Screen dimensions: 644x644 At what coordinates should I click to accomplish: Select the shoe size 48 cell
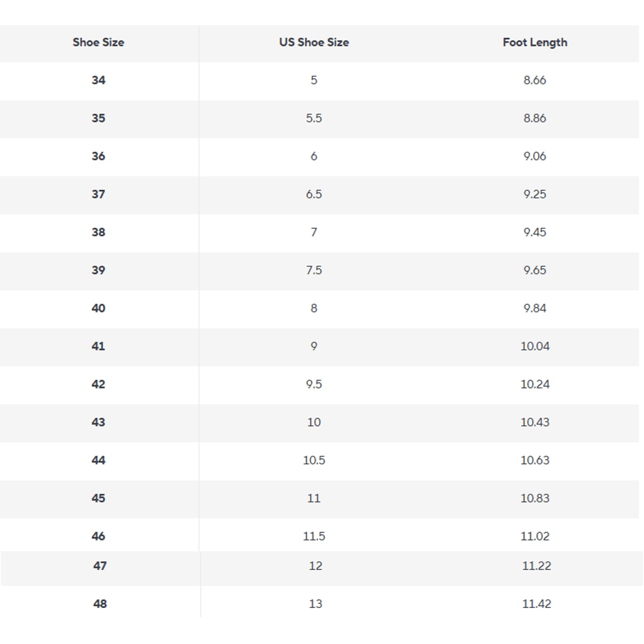100,603
